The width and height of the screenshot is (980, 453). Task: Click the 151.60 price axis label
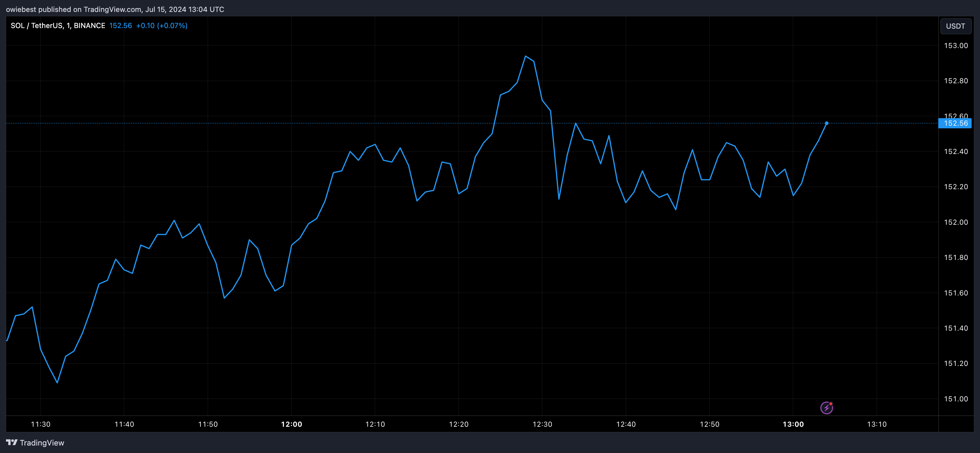[x=956, y=293]
